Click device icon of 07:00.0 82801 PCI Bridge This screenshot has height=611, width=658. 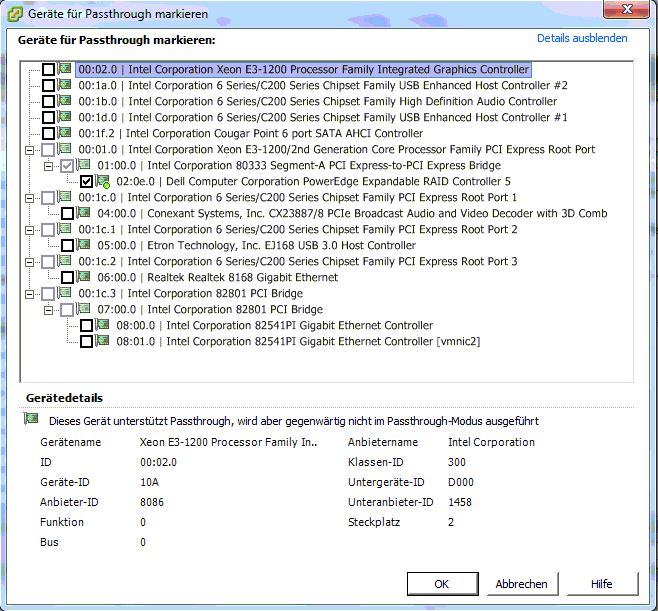tap(84, 308)
